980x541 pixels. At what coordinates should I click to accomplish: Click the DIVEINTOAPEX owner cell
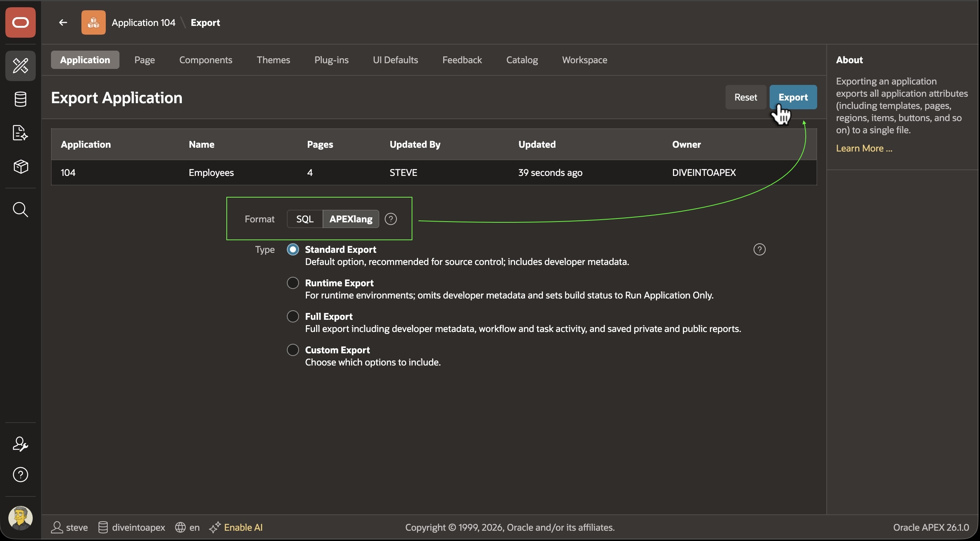click(x=704, y=172)
